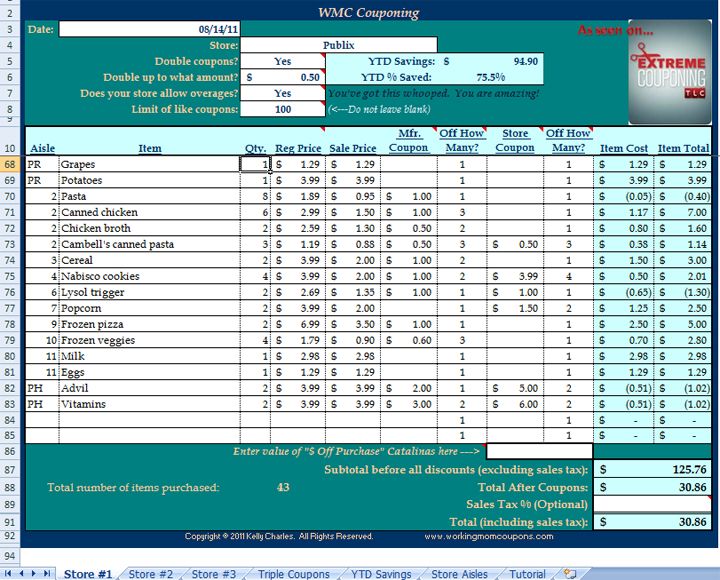Select row header 68
The image size is (720, 580).
[x=10, y=164]
